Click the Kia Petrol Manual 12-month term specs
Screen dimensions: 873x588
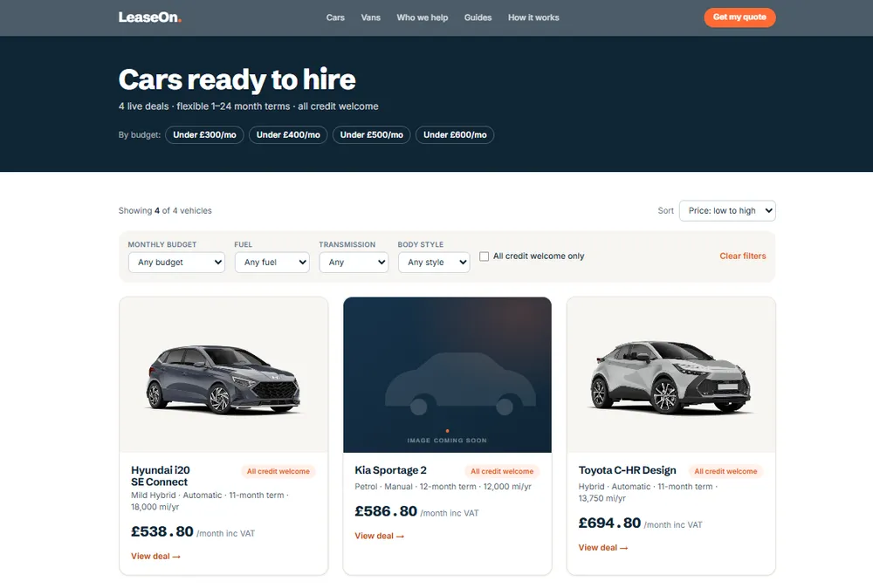pyautogui.click(x=443, y=486)
